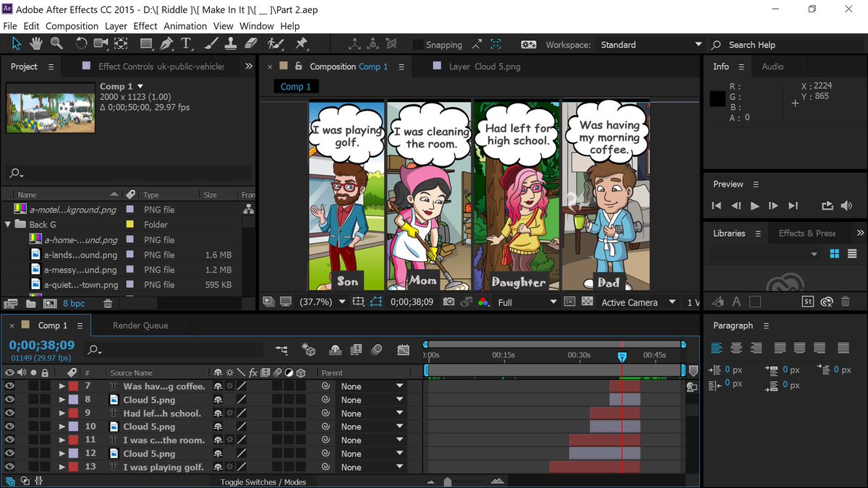Toggle Hide Shy Layers in timeline

(x=335, y=350)
